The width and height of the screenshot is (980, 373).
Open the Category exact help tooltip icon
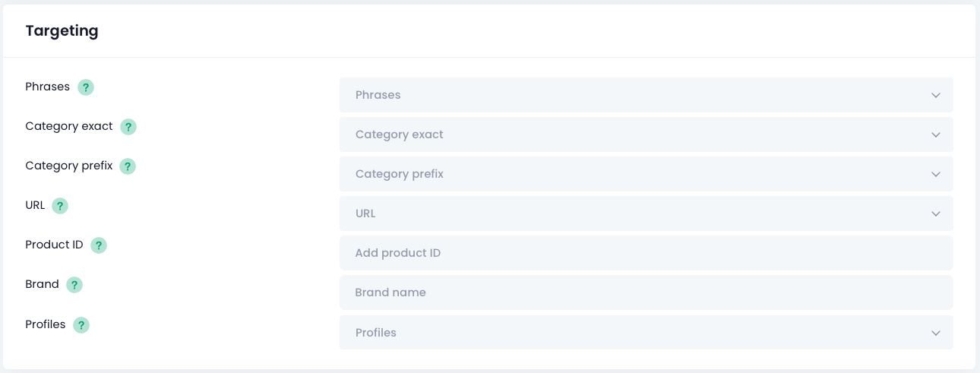pyautogui.click(x=128, y=127)
